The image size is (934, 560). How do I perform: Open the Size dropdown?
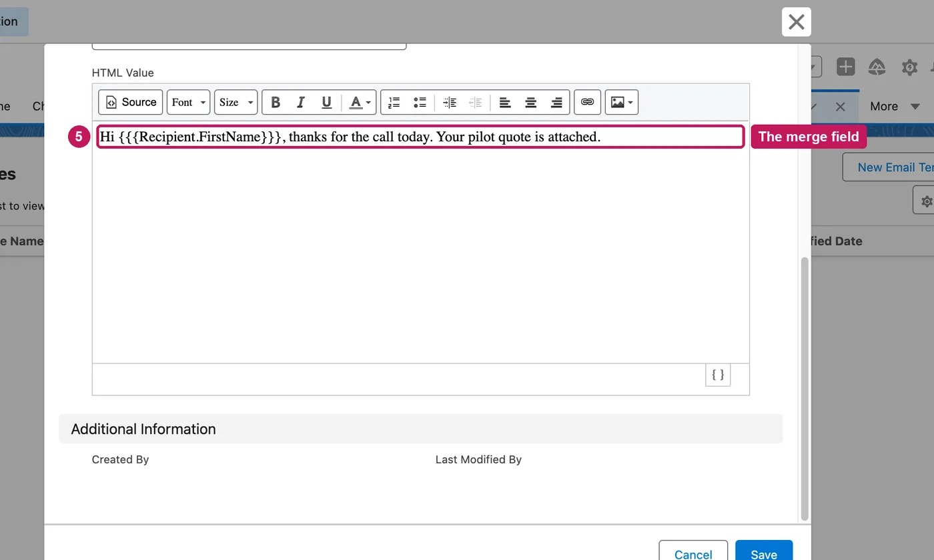coord(236,102)
